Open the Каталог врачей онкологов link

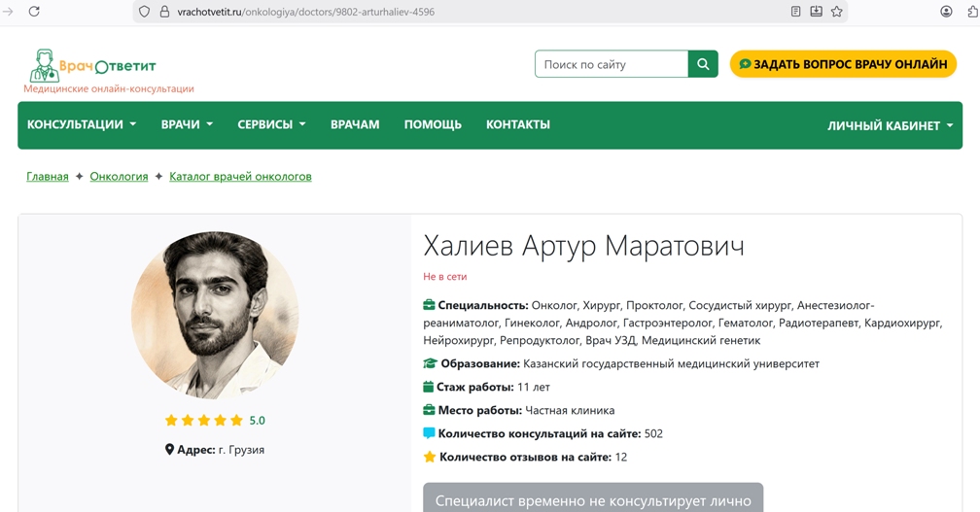(240, 177)
